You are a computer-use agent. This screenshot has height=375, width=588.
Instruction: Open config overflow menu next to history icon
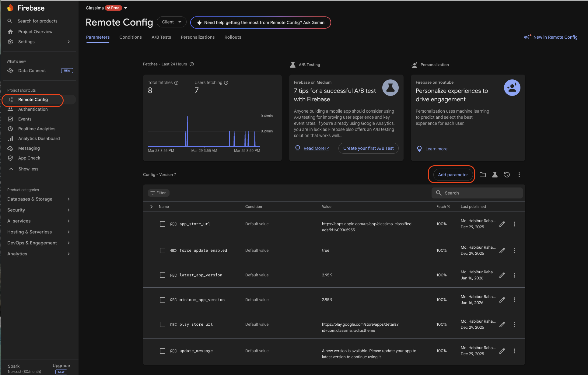click(519, 175)
